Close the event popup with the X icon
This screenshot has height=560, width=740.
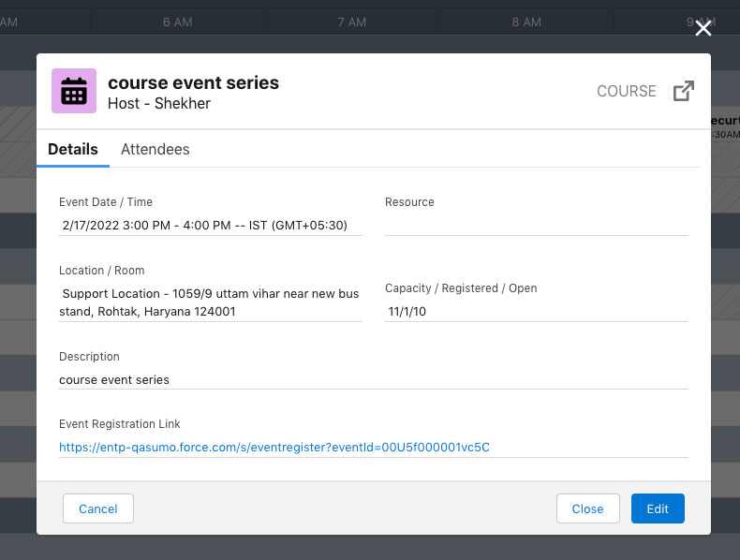[703, 28]
